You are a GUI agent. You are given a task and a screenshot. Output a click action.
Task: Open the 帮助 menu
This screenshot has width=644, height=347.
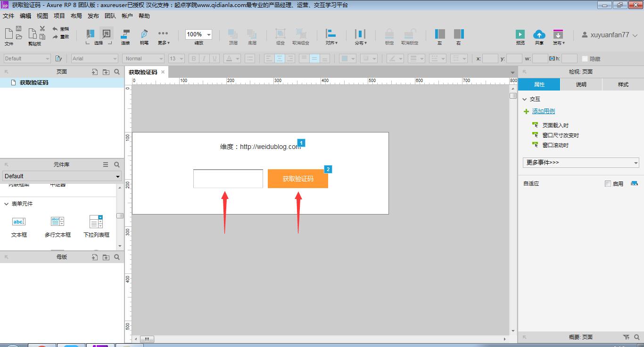coord(144,16)
